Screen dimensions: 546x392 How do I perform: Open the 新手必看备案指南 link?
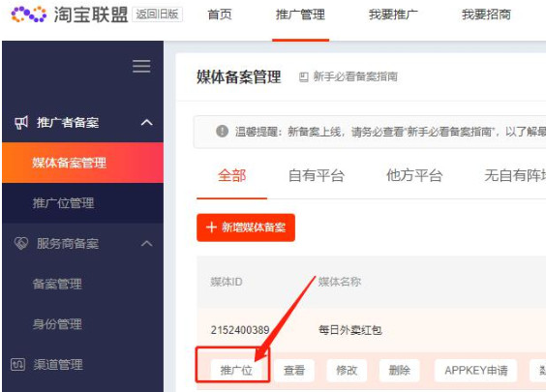[x=355, y=76]
